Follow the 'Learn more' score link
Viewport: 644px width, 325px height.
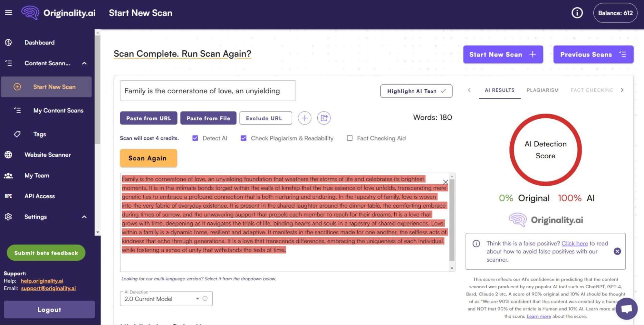[x=539, y=316]
